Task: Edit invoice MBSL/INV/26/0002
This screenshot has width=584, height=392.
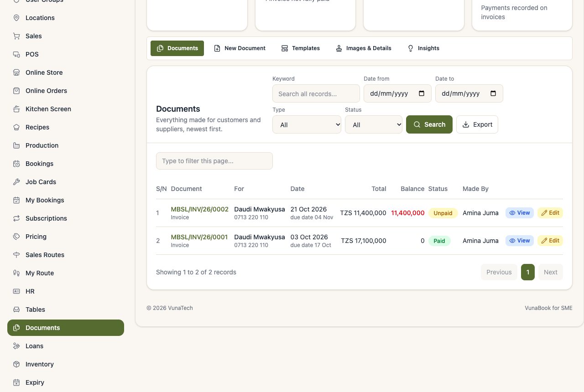Action: [550, 213]
